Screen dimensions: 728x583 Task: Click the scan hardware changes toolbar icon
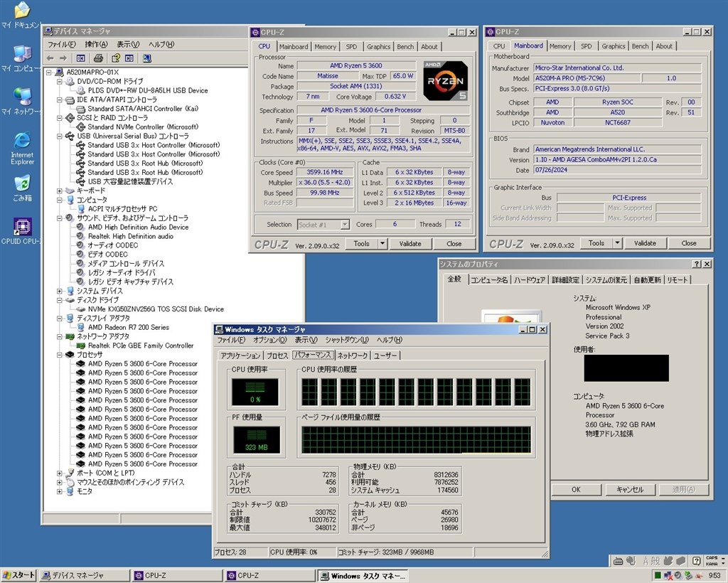pyautogui.click(x=146, y=58)
